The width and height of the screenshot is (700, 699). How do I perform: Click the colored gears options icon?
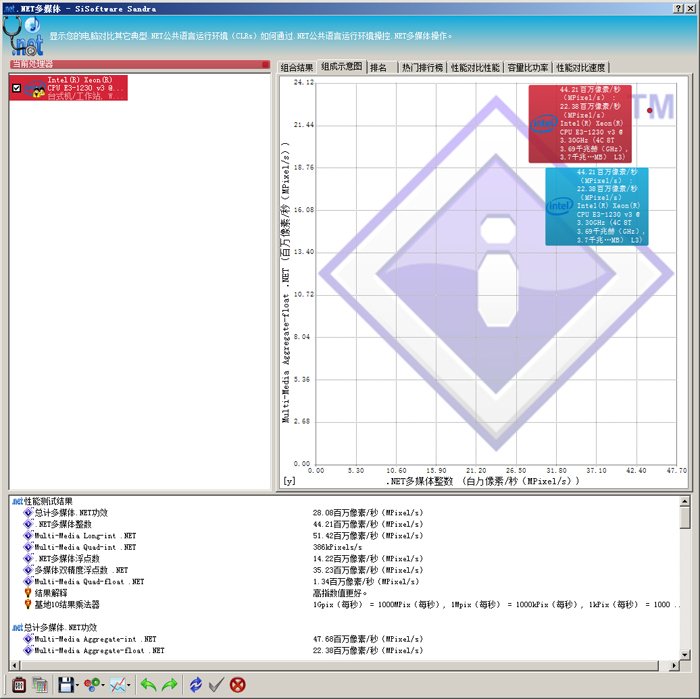coord(92,684)
